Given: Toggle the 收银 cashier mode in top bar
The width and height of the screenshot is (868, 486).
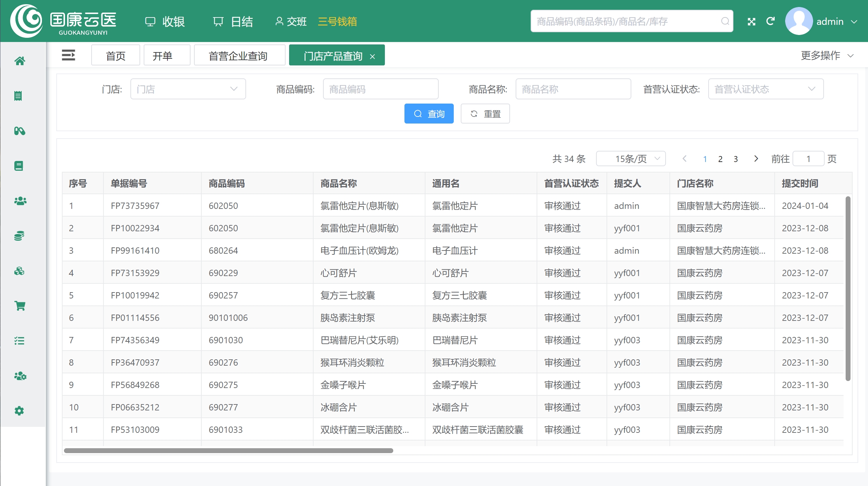Looking at the screenshot, I should (164, 21).
